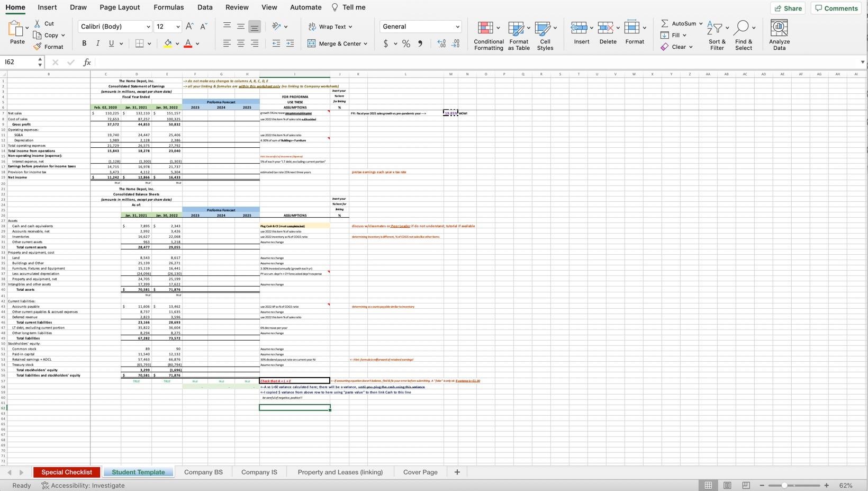Screen dimensions: 868x491
Task: Open the Data ribbon tab
Action: [205, 7]
